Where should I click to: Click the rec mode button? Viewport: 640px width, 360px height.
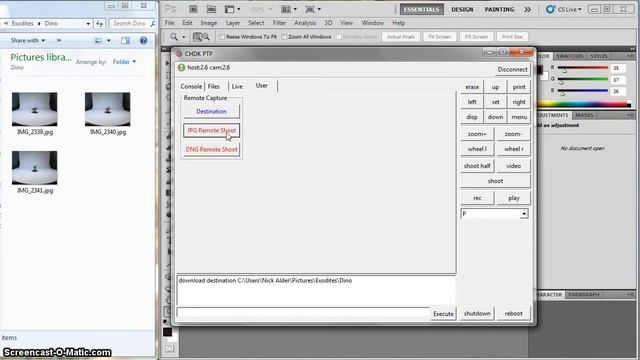tap(477, 198)
